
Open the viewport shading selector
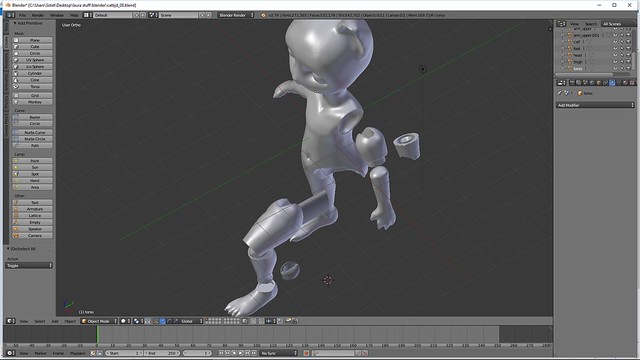click(125, 321)
